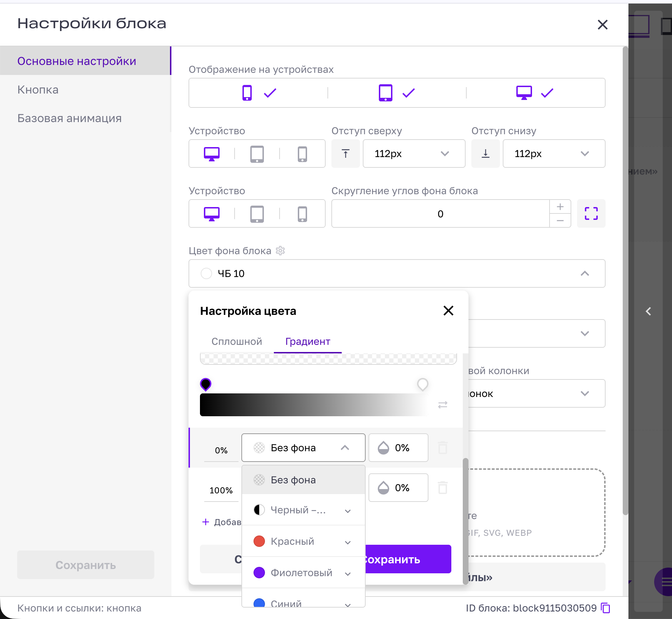
Task: Close the Настройка цвета popup
Action: click(x=448, y=311)
